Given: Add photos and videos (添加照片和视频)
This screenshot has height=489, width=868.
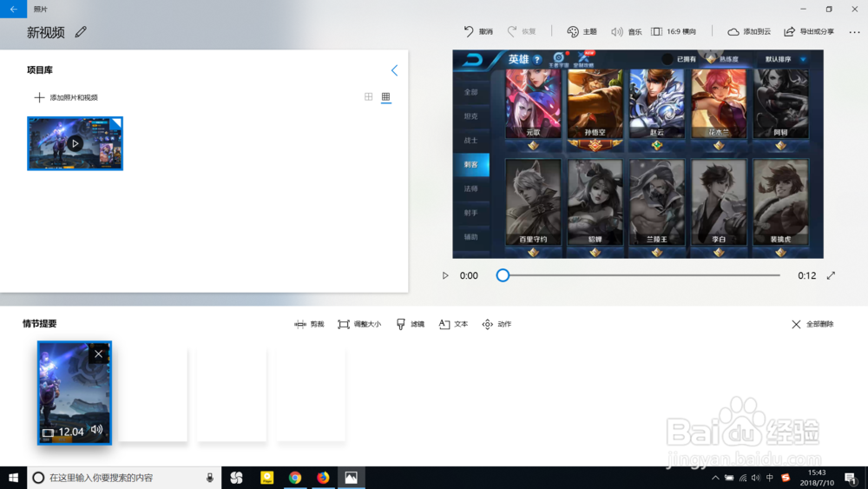Looking at the screenshot, I should [x=66, y=97].
